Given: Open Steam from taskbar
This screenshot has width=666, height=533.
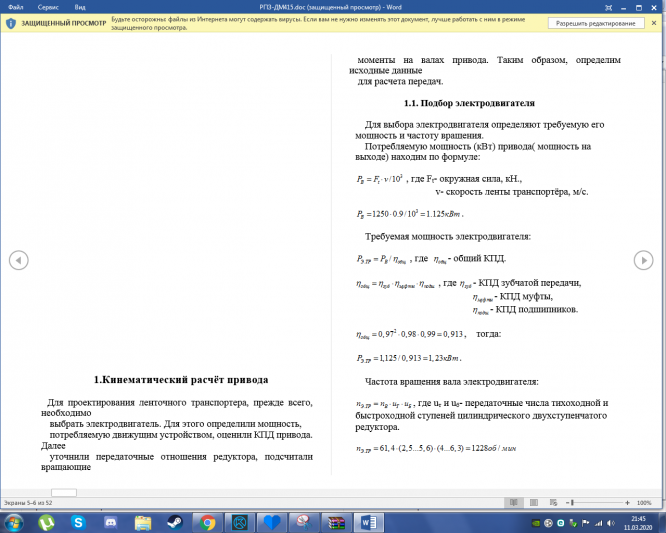Looking at the screenshot, I should click(175, 522).
